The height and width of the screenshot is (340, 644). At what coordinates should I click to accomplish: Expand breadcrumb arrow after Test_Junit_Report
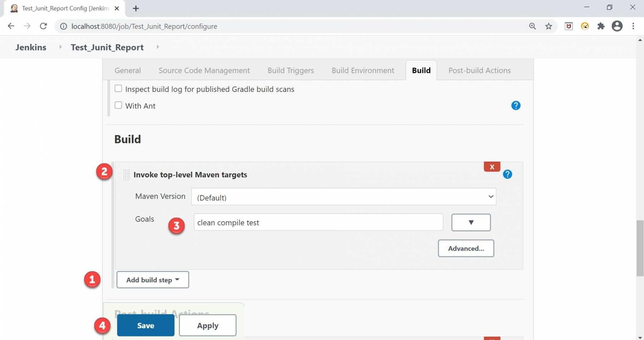coord(157,47)
